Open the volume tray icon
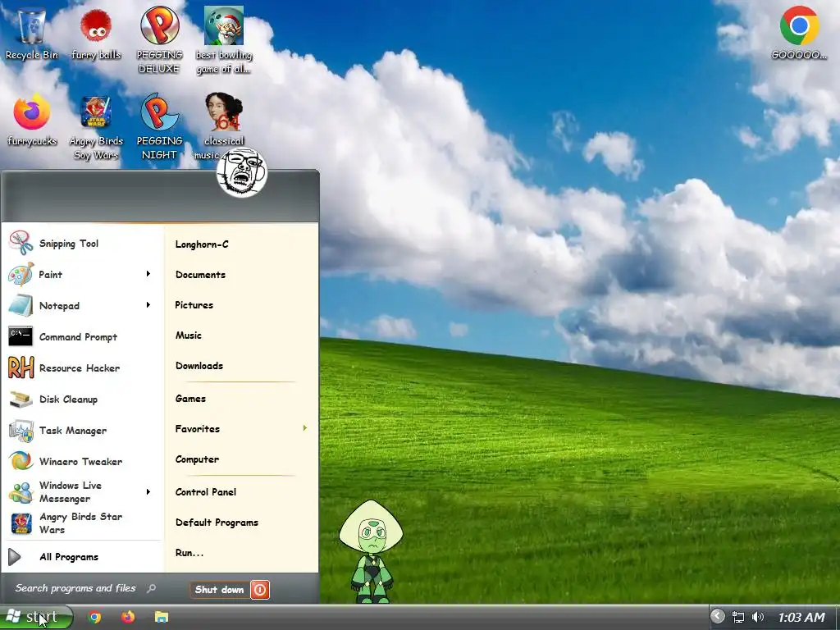This screenshot has width=840, height=630. [x=757, y=617]
